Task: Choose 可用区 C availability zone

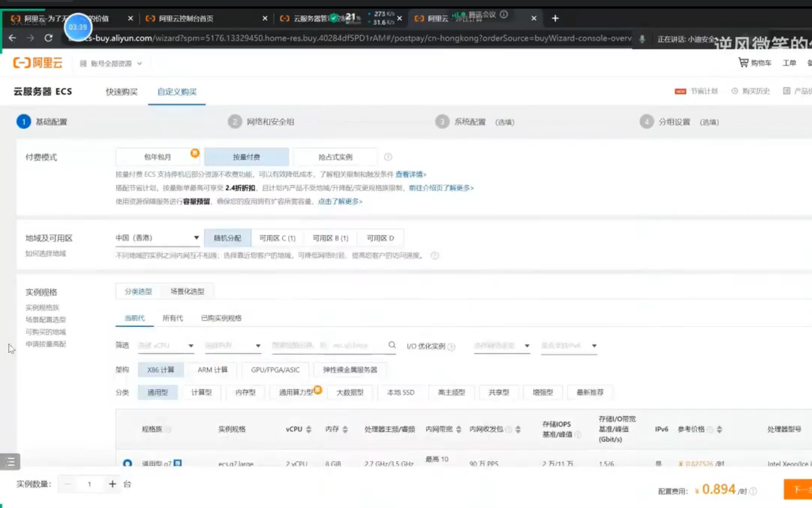Action: click(277, 238)
